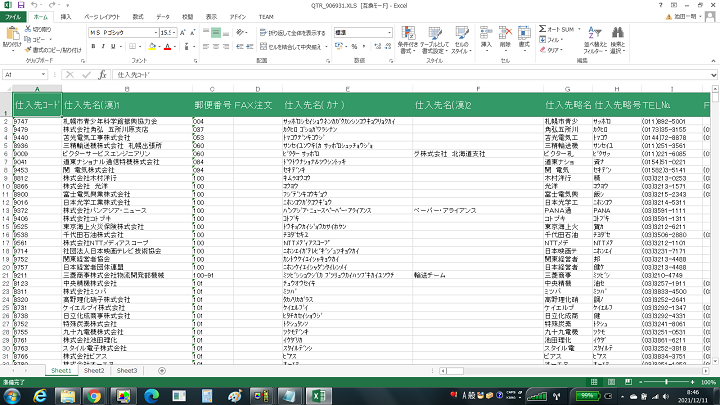Screen dimensions: 720x405
Task: Click the Format Painter brush icon
Action: click(28, 50)
